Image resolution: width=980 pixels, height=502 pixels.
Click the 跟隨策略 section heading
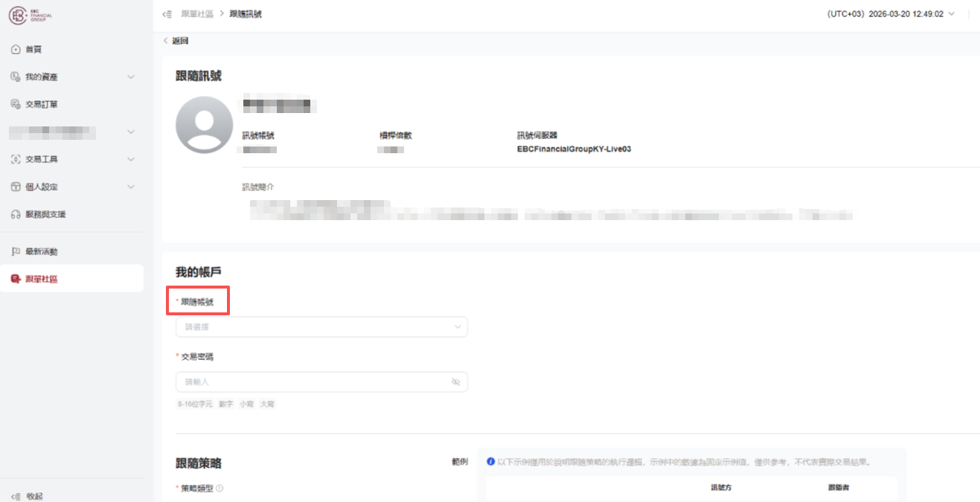click(x=198, y=463)
